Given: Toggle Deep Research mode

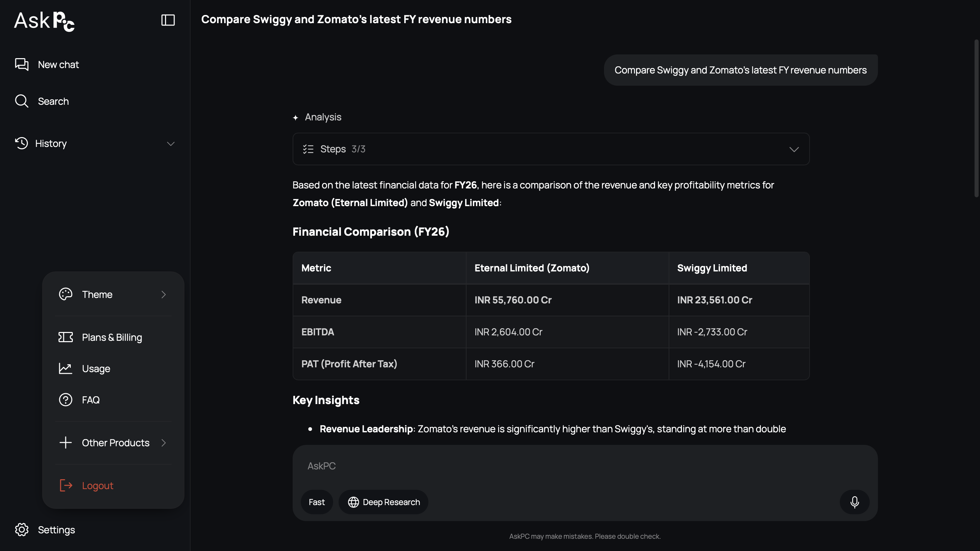Looking at the screenshot, I should click(x=383, y=502).
